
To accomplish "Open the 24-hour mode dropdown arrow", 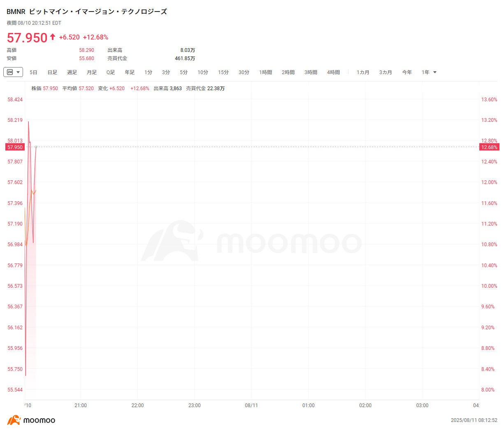I will [18, 72].
